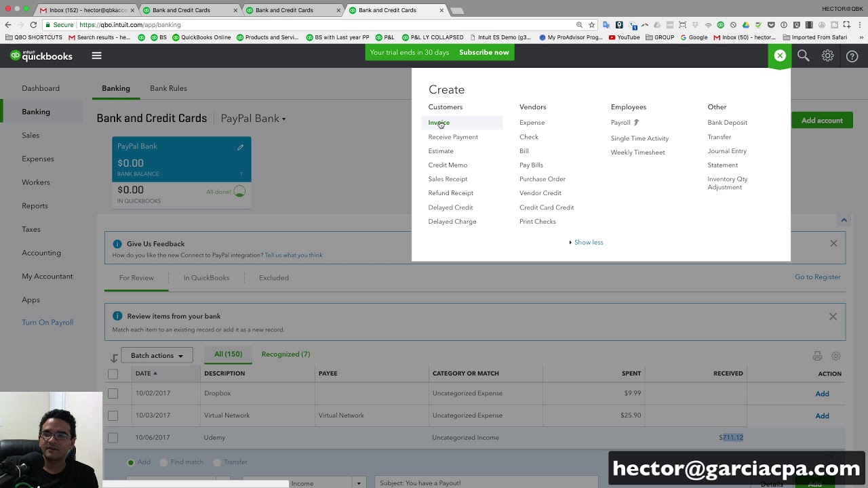Switch to the Bank Rules tab

[168, 88]
